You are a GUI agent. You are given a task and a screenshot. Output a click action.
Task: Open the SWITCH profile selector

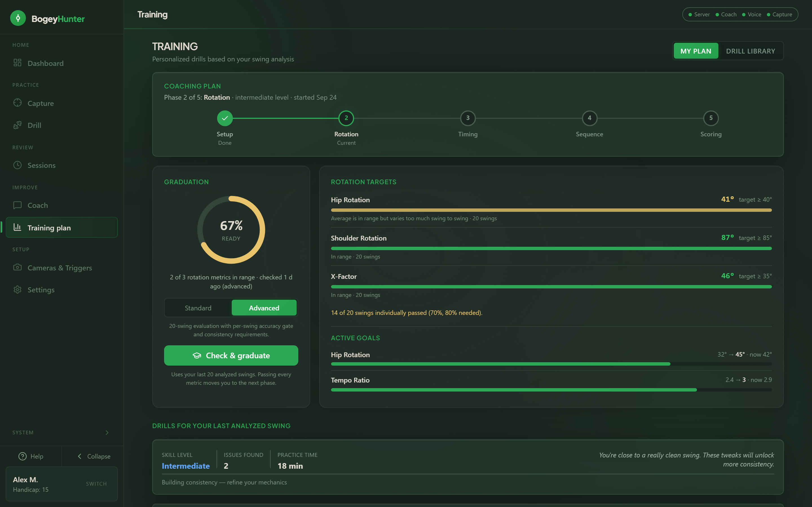coord(96,484)
